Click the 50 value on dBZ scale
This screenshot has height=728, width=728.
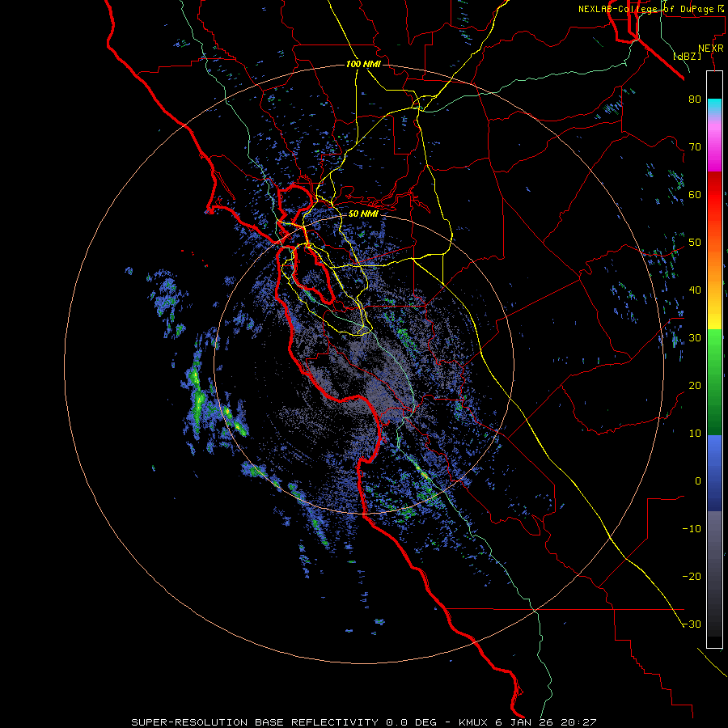click(695, 243)
